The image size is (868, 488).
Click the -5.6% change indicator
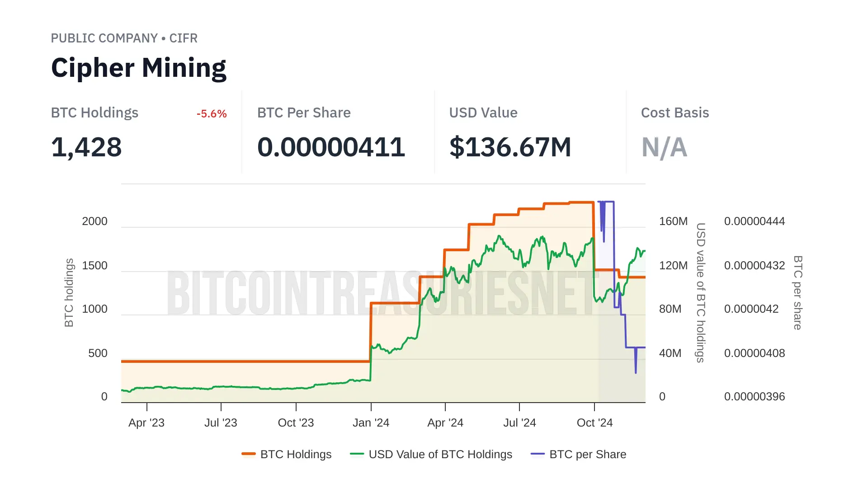(x=212, y=114)
